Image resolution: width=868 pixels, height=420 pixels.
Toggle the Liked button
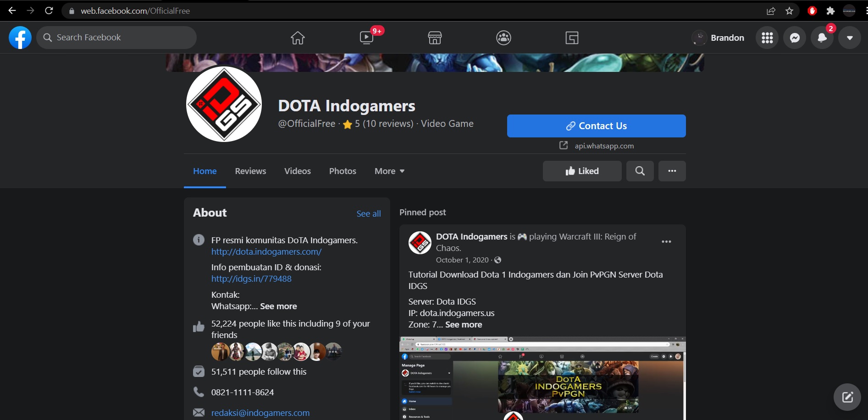coord(582,171)
